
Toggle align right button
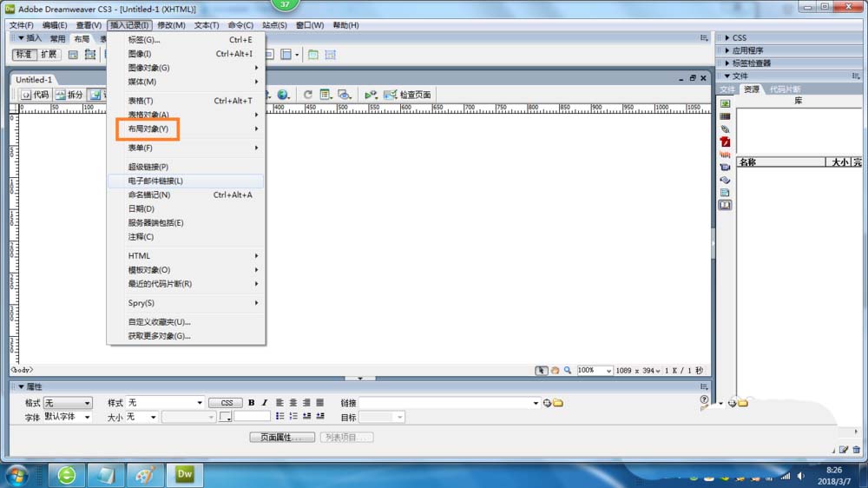click(306, 403)
